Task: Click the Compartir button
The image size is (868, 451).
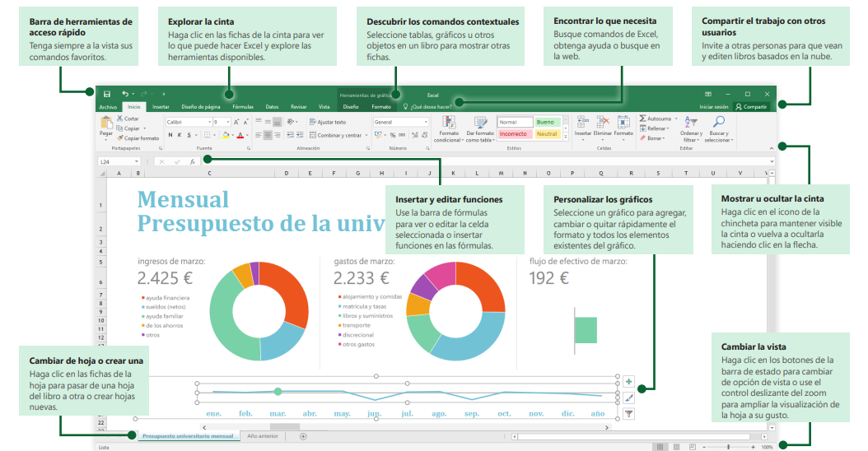Action: 751,107
